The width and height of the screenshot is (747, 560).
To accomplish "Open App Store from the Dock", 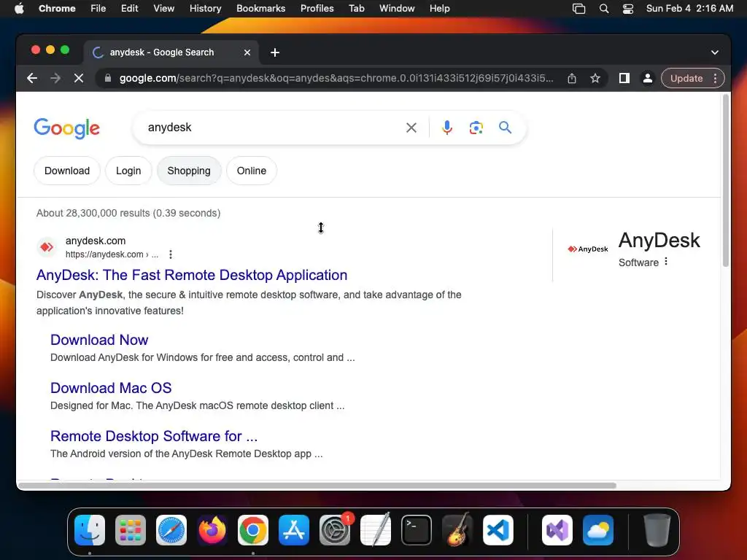I will pos(294,530).
